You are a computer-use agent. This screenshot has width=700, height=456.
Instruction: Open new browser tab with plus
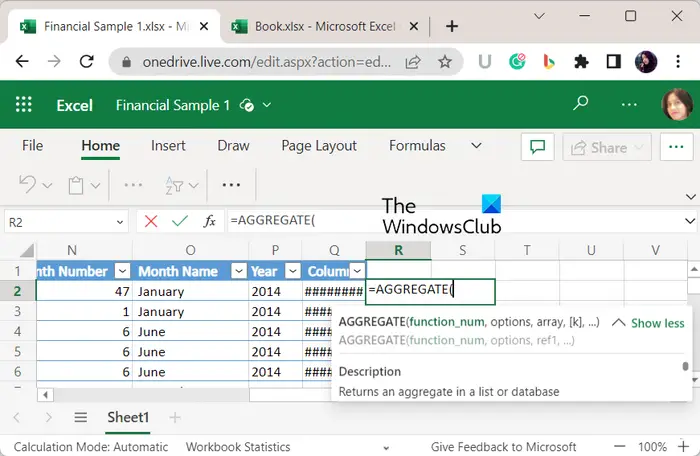tap(452, 26)
